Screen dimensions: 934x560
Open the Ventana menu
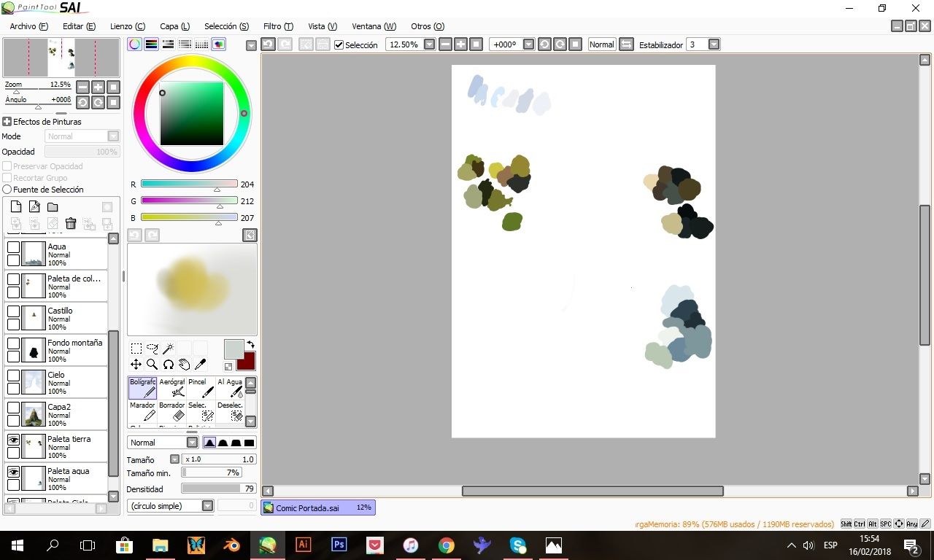(374, 26)
